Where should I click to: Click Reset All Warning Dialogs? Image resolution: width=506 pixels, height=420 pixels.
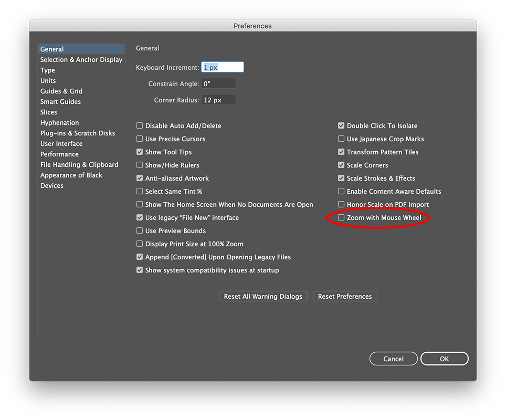pos(262,296)
